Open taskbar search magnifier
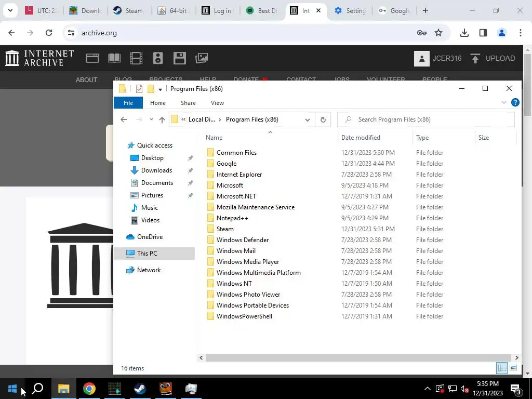The width and height of the screenshot is (532, 399). (x=37, y=389)
